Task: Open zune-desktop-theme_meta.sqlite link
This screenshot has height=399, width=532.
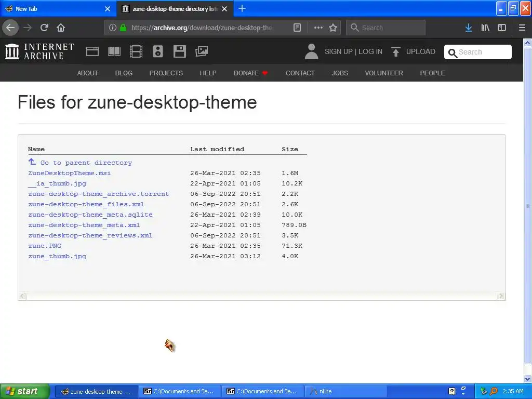Action: pyautogui.click(x=90, y=215)
